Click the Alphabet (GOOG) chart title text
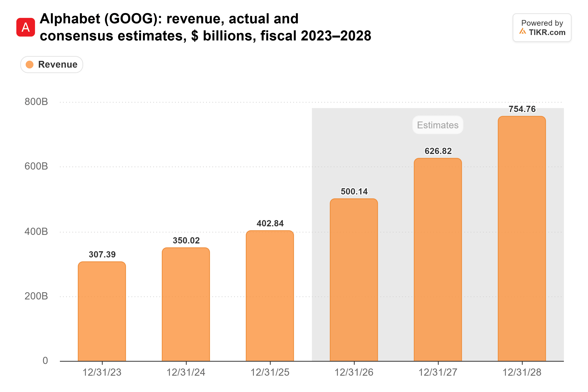The image size is (588, 392). pos(206,27)
